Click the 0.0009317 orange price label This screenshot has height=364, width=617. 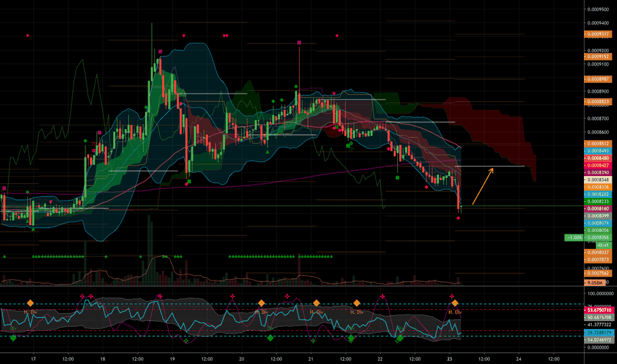tap(598, 34)
